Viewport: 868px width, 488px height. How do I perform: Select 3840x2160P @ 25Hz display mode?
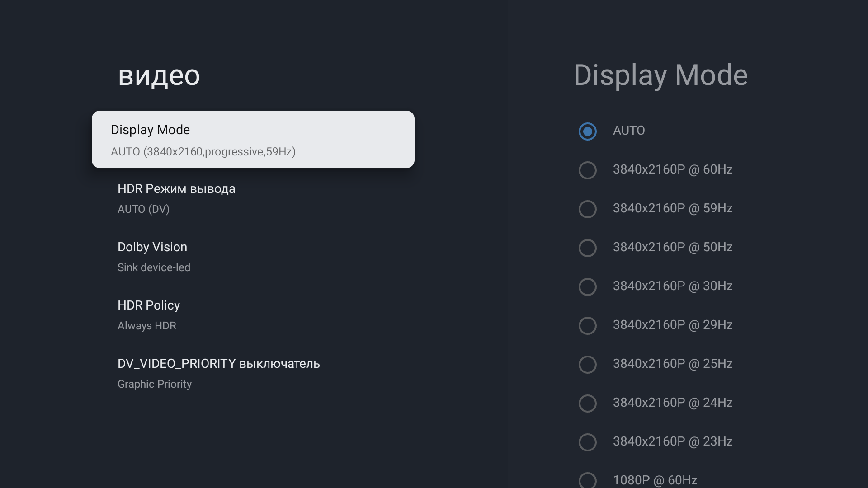pyautogui.click(x=587, y=365)
